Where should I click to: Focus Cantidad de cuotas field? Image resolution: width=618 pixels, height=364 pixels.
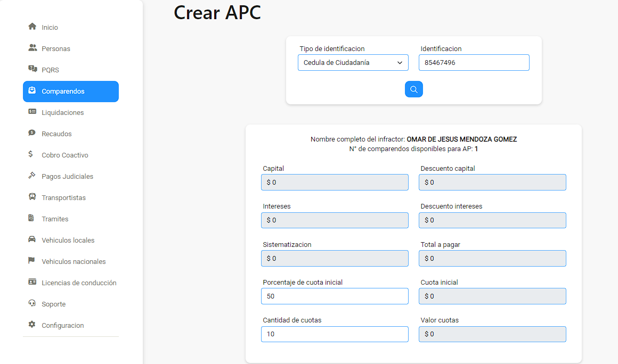pos(335,334)
